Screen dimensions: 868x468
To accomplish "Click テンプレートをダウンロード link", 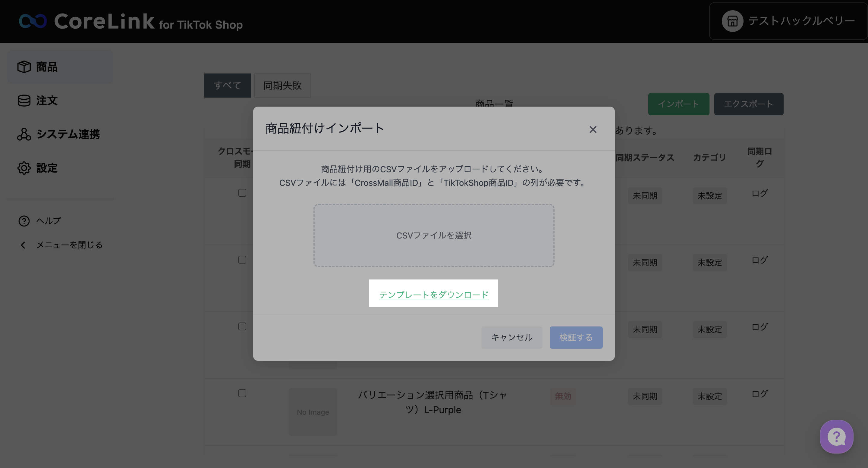I will 433,295.
